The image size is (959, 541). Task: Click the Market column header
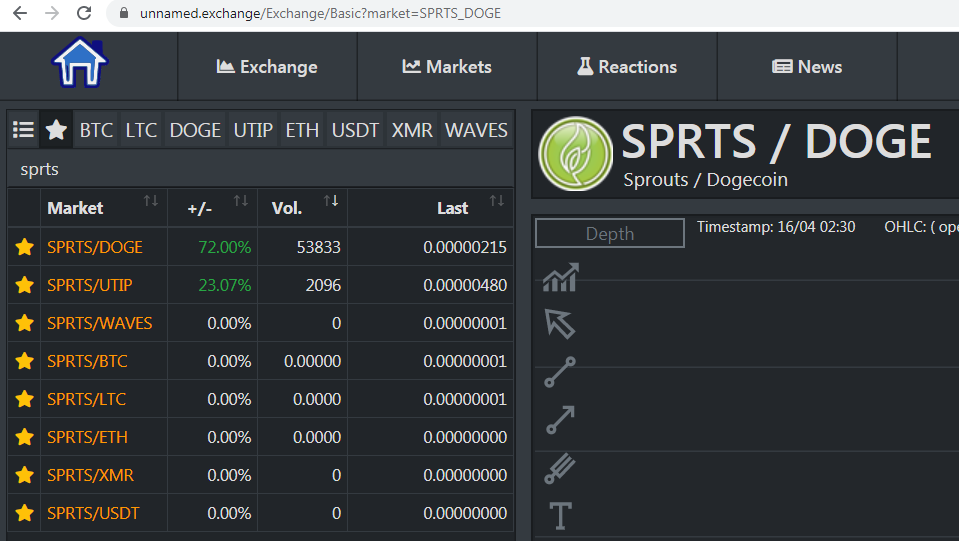click(75, 208)
